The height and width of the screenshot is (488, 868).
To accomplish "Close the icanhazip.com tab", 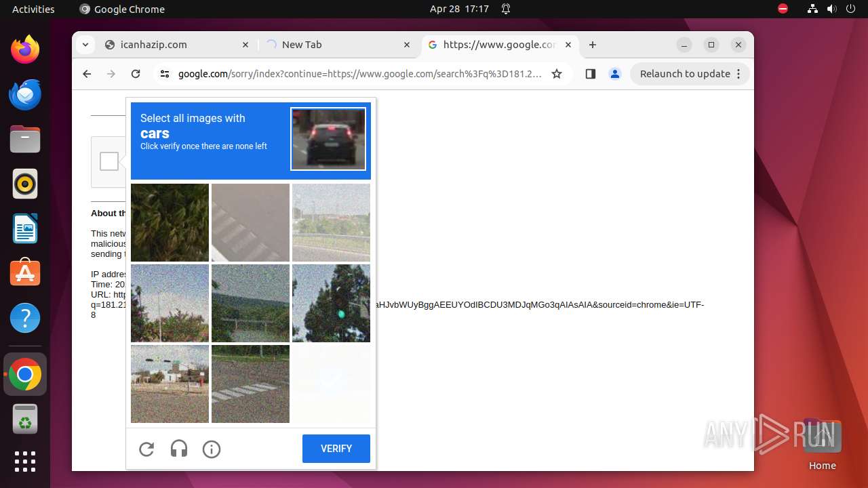I will point(245,45).
